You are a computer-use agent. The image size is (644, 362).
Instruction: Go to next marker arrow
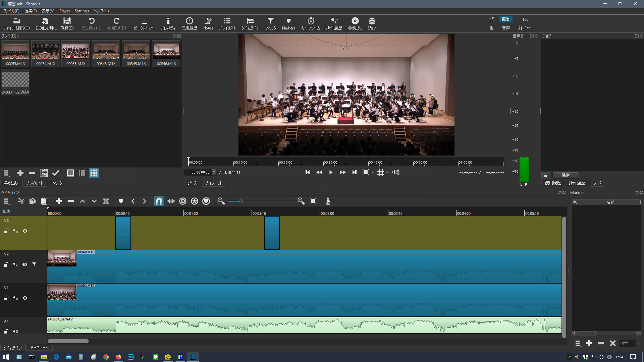point(145,201)
